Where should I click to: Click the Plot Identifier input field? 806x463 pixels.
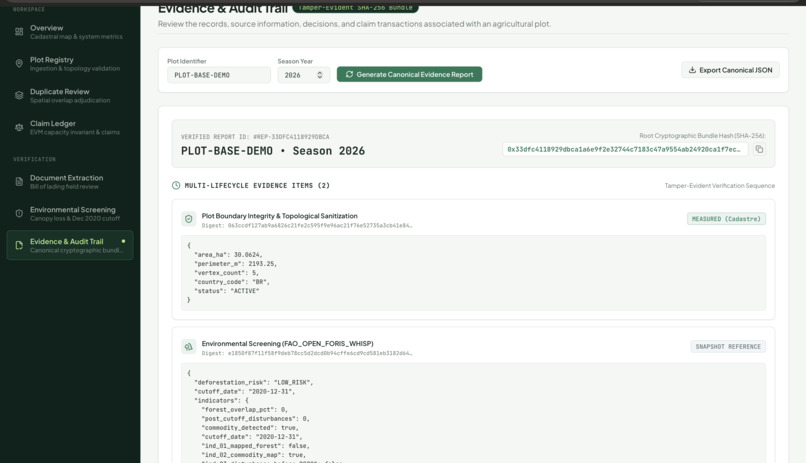coord(218,75)
